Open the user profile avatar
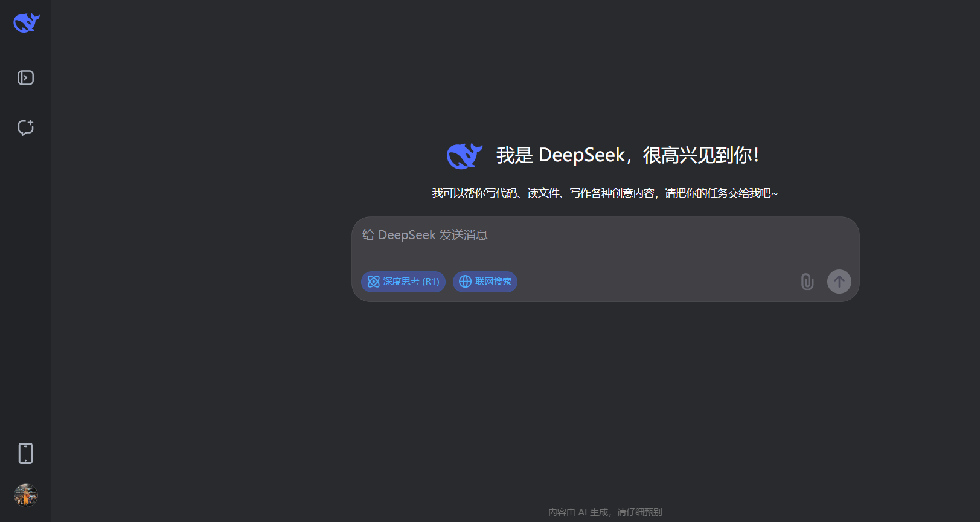The image size is (980, 522). [26, 495]
